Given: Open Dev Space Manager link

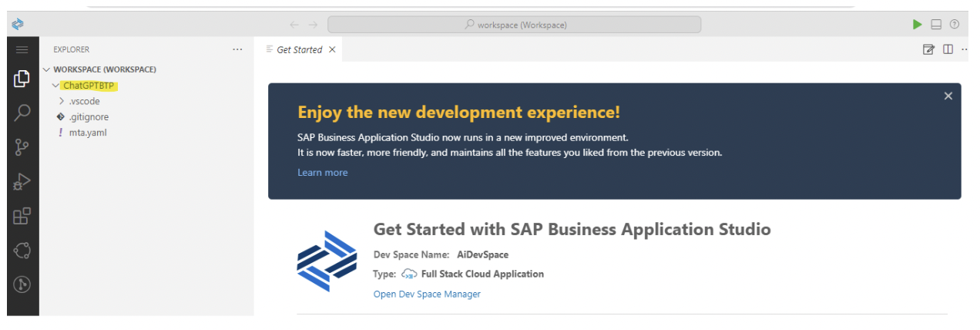Looking at the screenshot, I should click(x=427, y=294).
